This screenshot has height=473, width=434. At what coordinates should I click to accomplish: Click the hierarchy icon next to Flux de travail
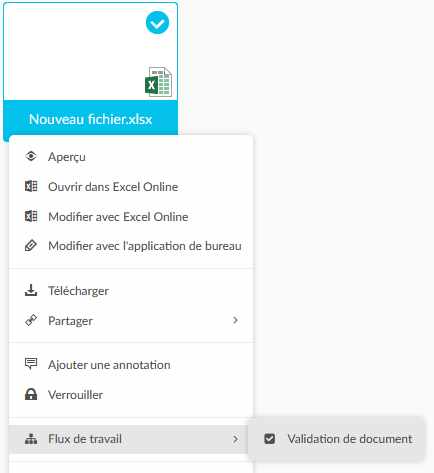(31, 439)
